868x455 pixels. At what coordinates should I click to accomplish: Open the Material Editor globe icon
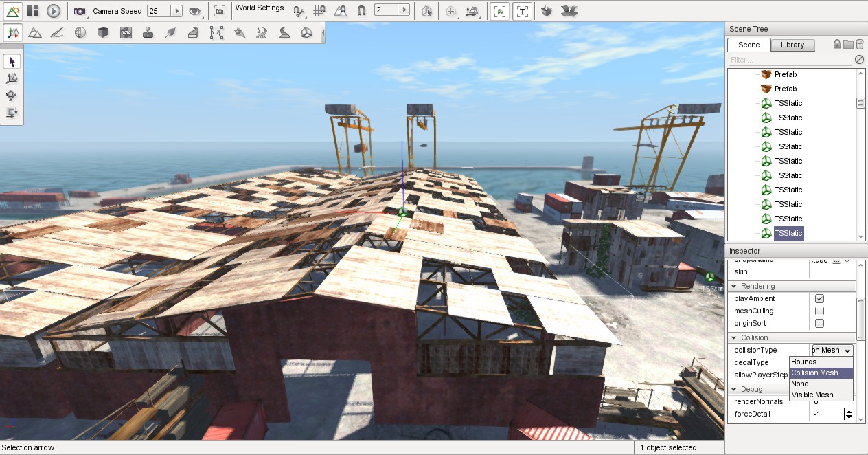pos(80,32)
